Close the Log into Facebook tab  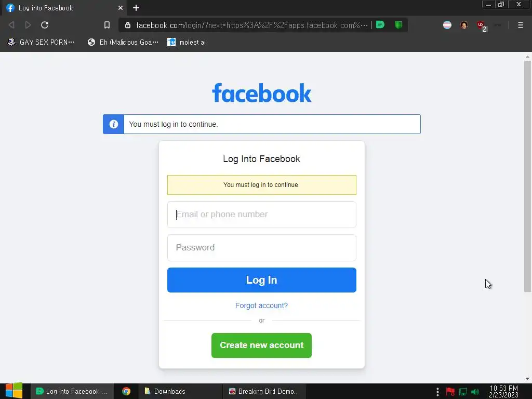[121, 8]
